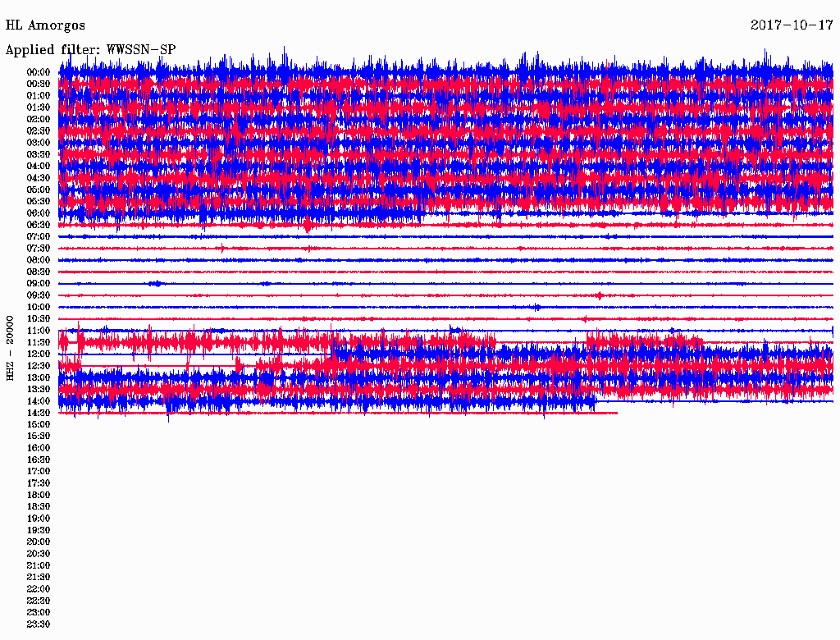Select the 14:00 time label

39,401
